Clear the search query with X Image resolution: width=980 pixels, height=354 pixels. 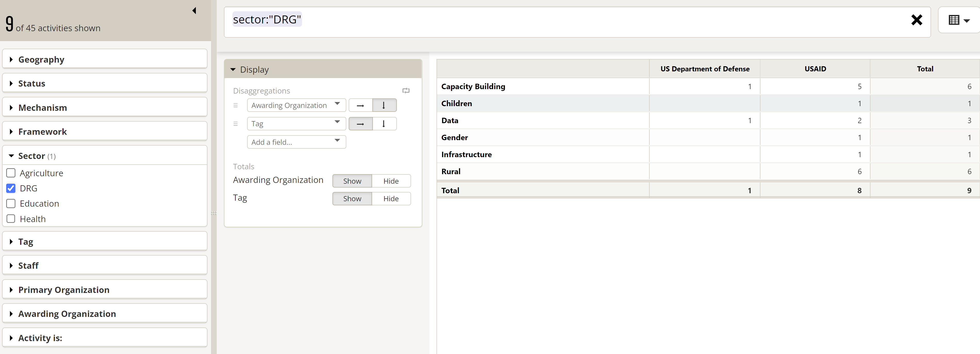(x=916, y=20)
